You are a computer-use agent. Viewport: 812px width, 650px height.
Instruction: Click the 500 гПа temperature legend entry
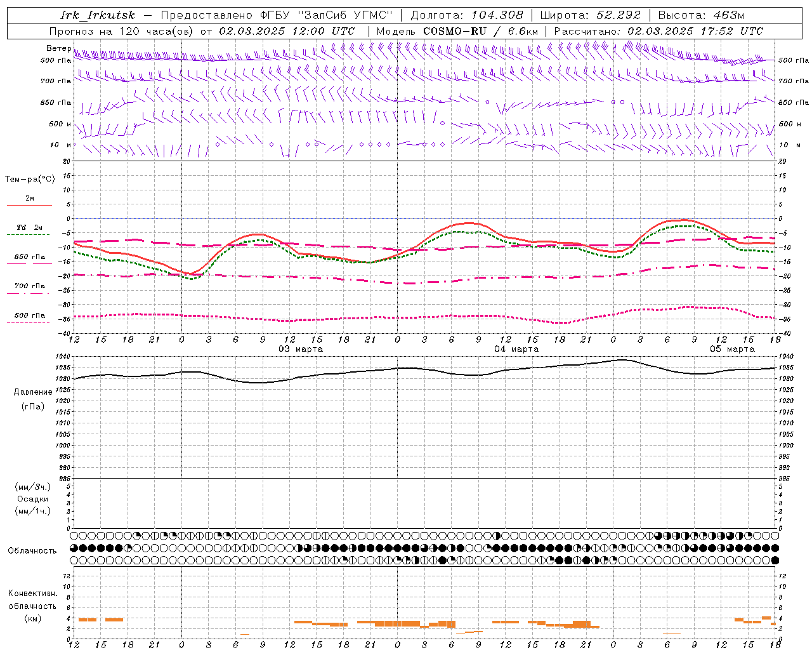[x=30, y=315]
